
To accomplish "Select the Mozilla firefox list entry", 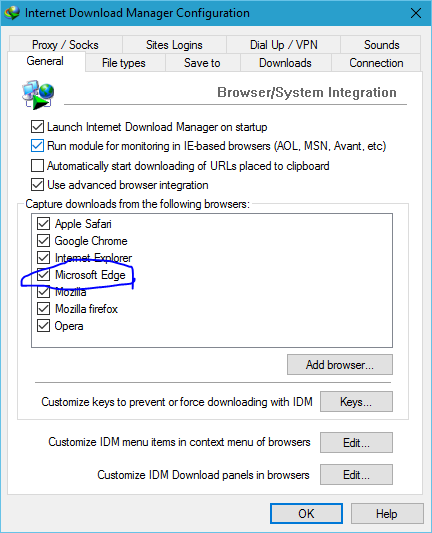I will (86, 309).
